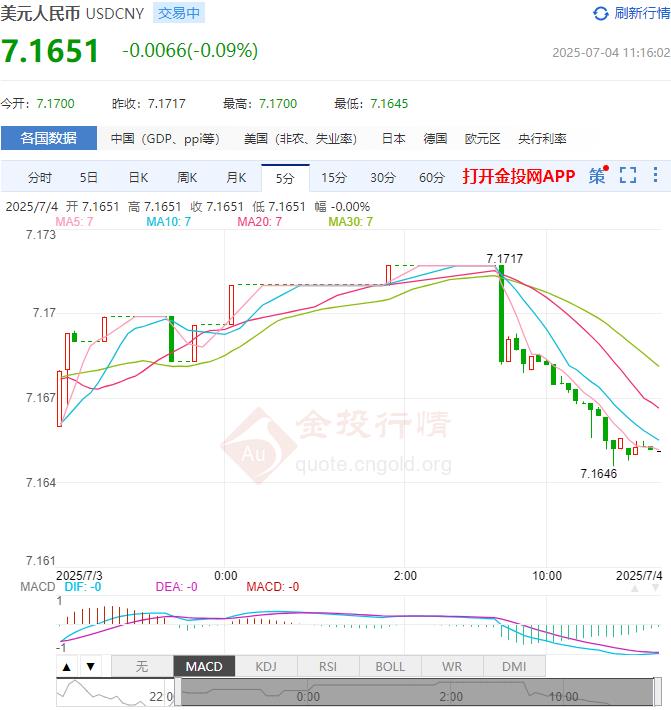Click the right handle of range slider
Viewport: 671px width, 710px height.
click(x=657, y=692)
